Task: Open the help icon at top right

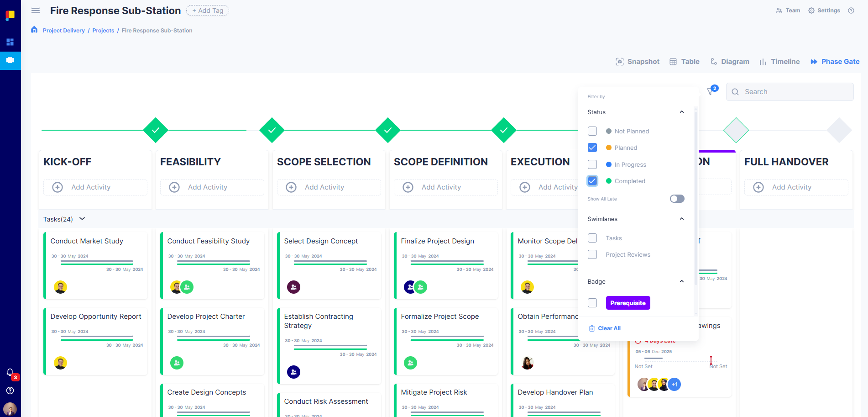Action: [851, 11]
